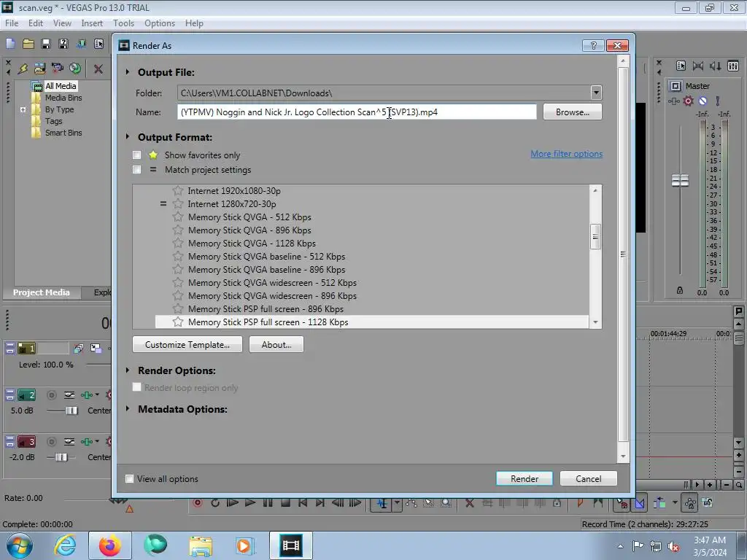Go to start transport icon
This screenshot has height=560, width=747.
tap(303, 503)
